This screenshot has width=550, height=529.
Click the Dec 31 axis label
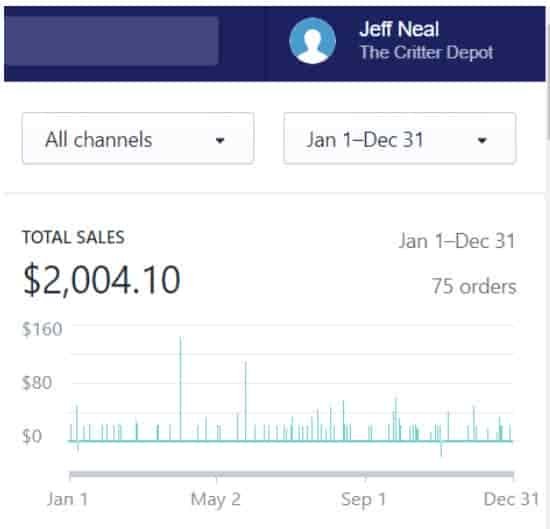point(511,499)
